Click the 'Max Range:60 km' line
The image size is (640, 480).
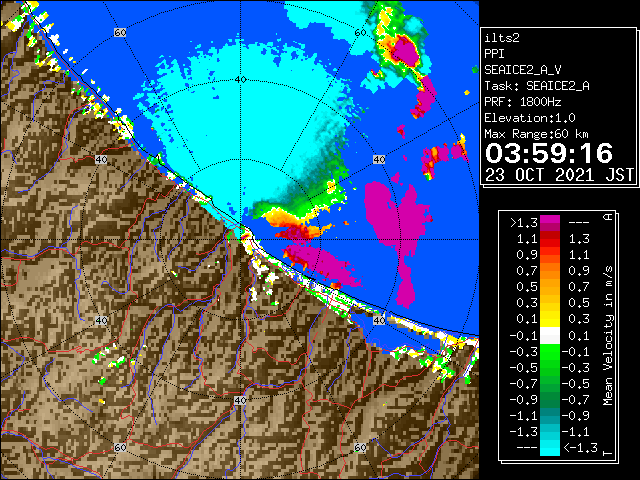(x=536, y=134)
